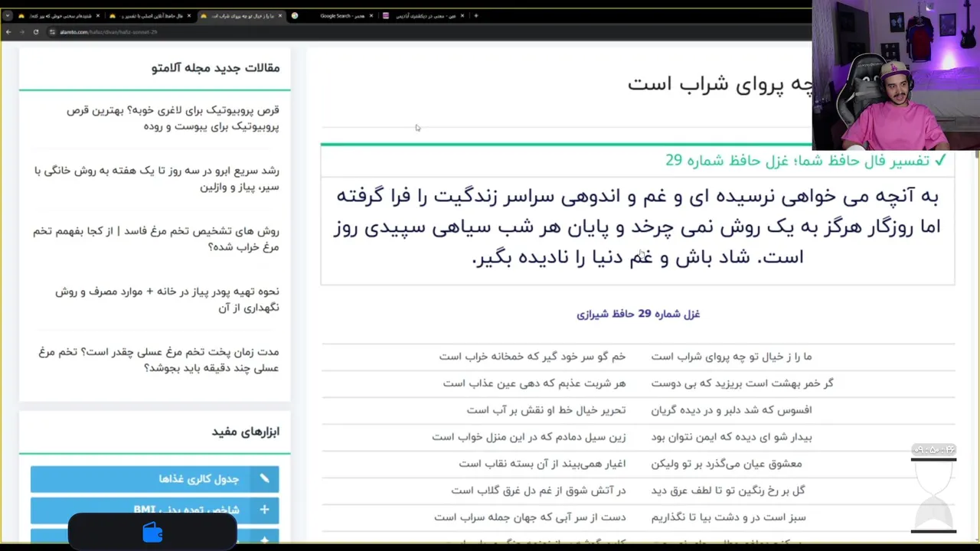Viewport: 980px width, 551px height.
Task: Click the verse هر شربت عذبم که دهی
Action: coord(534,383)
